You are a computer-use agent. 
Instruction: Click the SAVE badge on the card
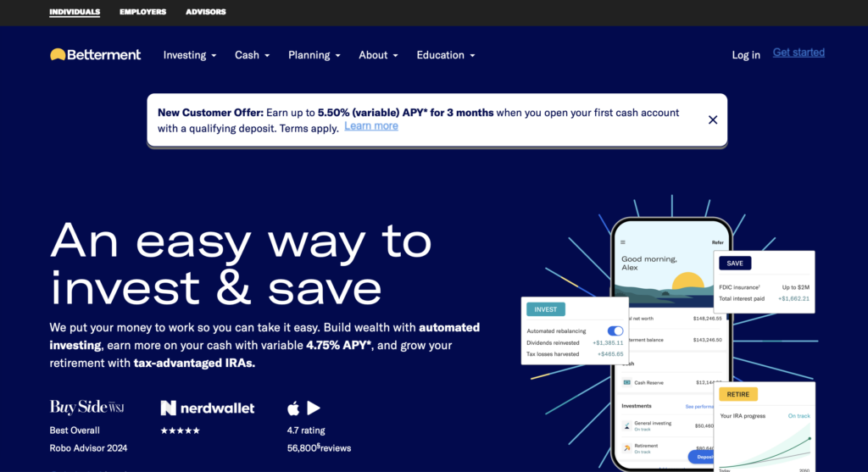coord(735,264)
